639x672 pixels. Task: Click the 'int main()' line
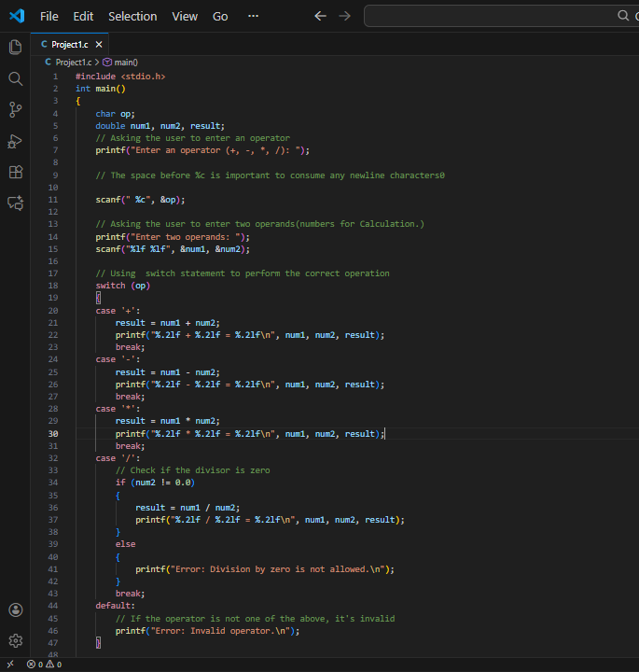click(101, 89)
